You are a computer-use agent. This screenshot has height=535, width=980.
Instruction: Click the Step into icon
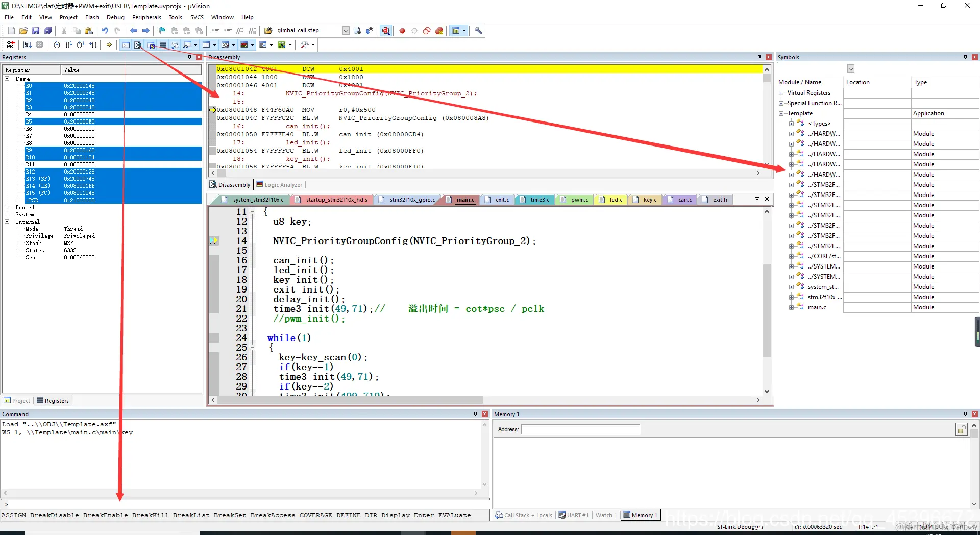coord(57,45)
